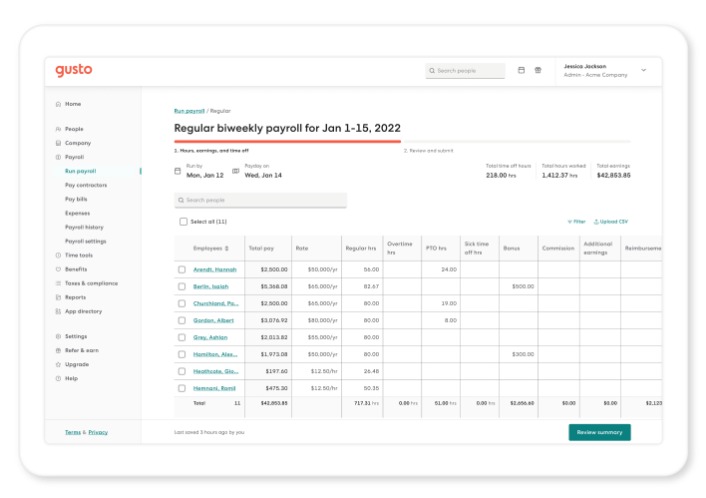Open Pay contractors in sidebar
Viewport: 706px width, 498px height.
click(x=86, y=185)
